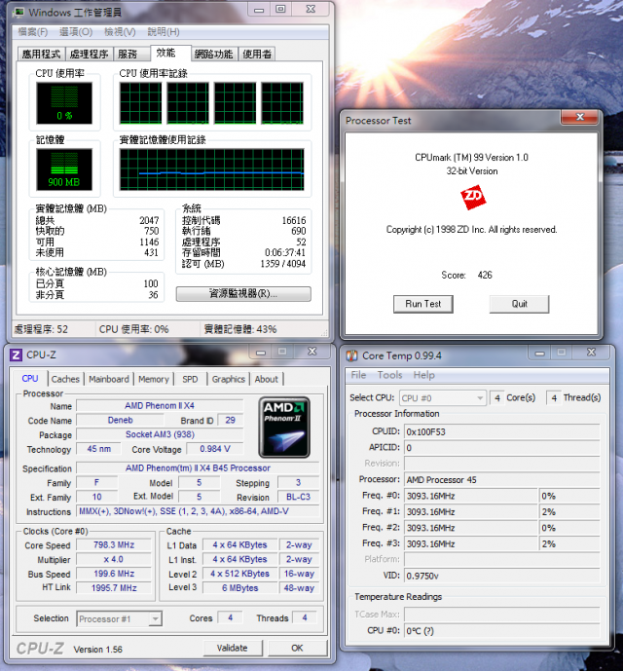Image resolution: width=623 pixels, height=672 pixels.
Task: Close the CPU-Z window
Action: pyautogui.click(x=311, y=352)
